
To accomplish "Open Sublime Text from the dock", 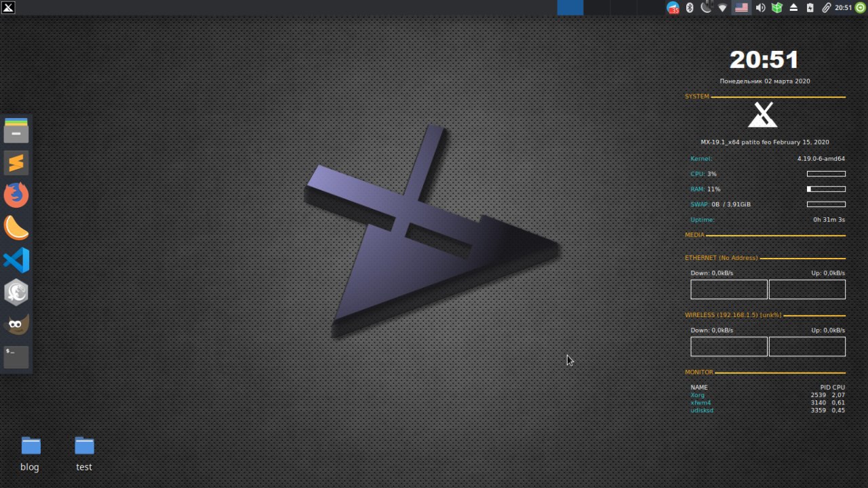I will click(x=16, y=163).
